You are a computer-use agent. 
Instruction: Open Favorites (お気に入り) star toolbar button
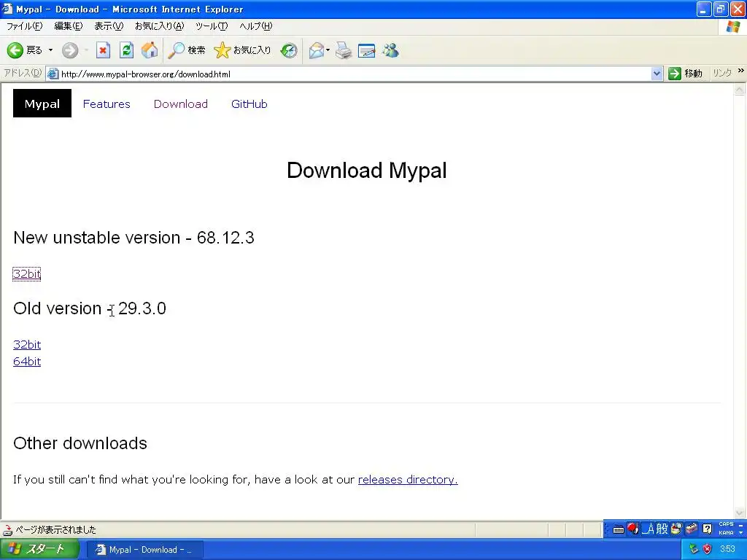(x=242, y=50)
